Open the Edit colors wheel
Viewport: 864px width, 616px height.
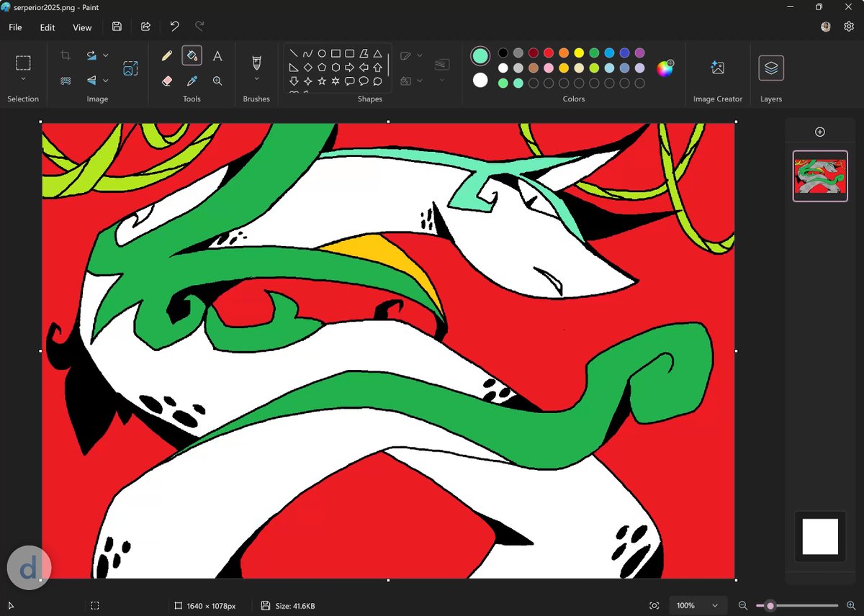pos(665,68)
